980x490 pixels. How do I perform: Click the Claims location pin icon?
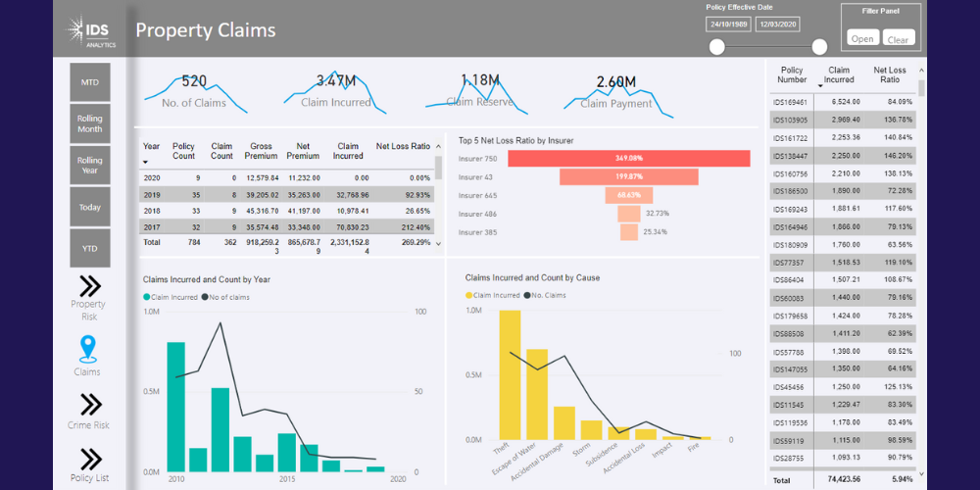coord(88,348)
